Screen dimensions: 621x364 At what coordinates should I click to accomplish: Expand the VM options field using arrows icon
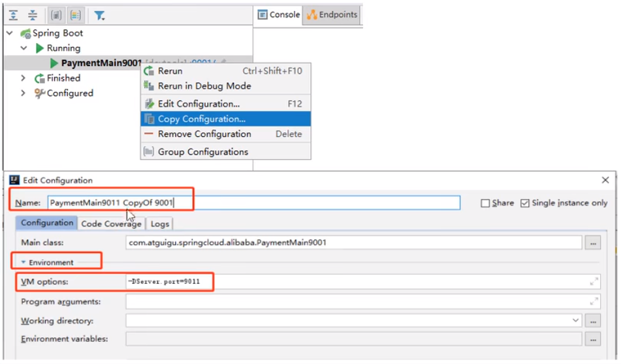[594, 282]
